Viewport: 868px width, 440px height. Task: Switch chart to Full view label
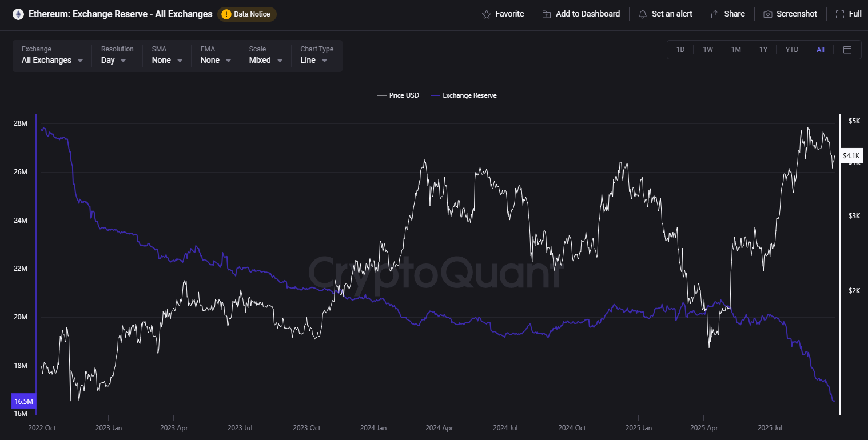855,14
